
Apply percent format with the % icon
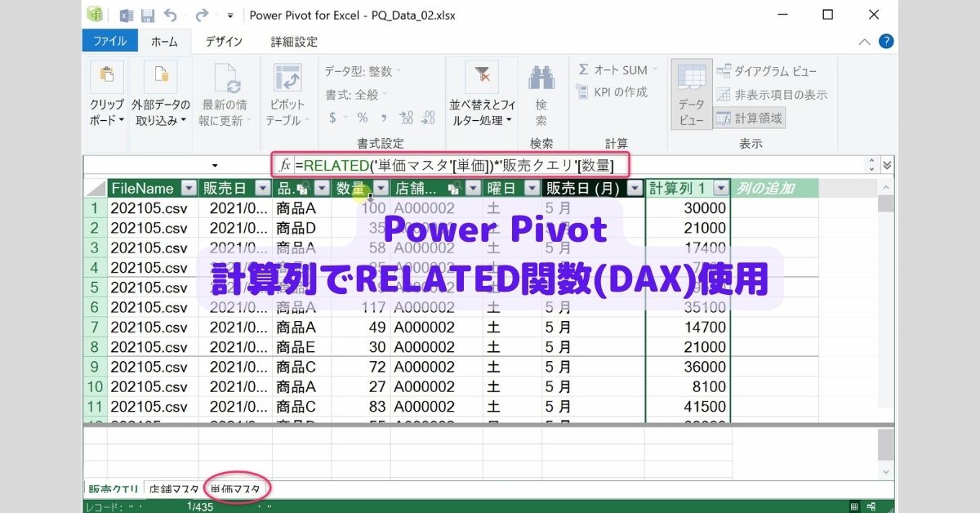click(x=362, y=117)
